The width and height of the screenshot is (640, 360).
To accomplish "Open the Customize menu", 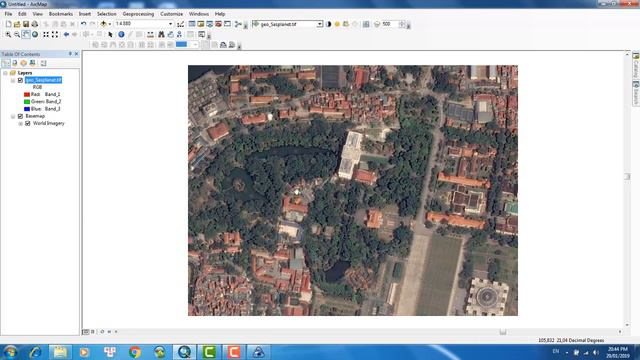I will pos(171,14).
